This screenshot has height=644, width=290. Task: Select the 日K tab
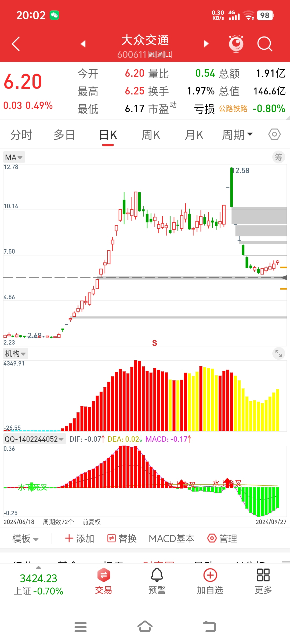coord(108,135)
